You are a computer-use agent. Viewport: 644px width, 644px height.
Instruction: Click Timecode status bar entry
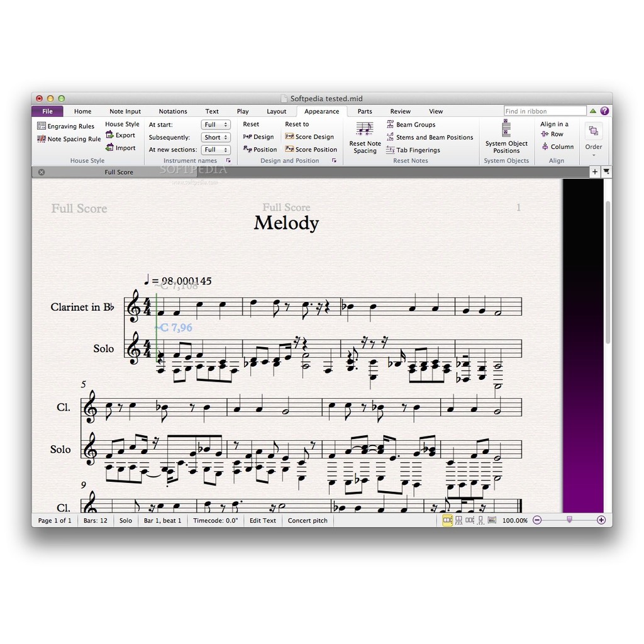[216, 520]
